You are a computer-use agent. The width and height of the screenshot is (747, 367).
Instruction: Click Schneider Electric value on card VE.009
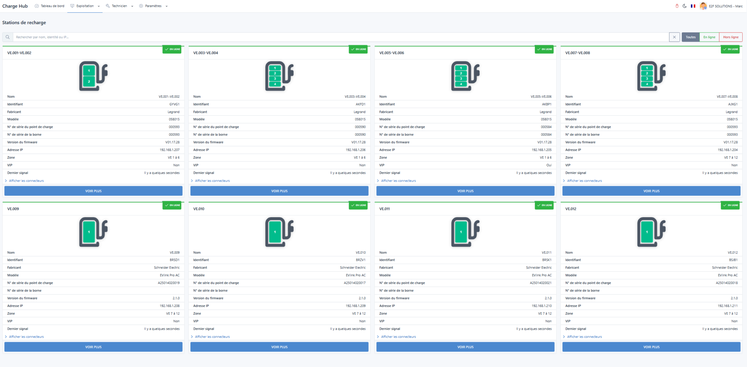coord(168,267)
